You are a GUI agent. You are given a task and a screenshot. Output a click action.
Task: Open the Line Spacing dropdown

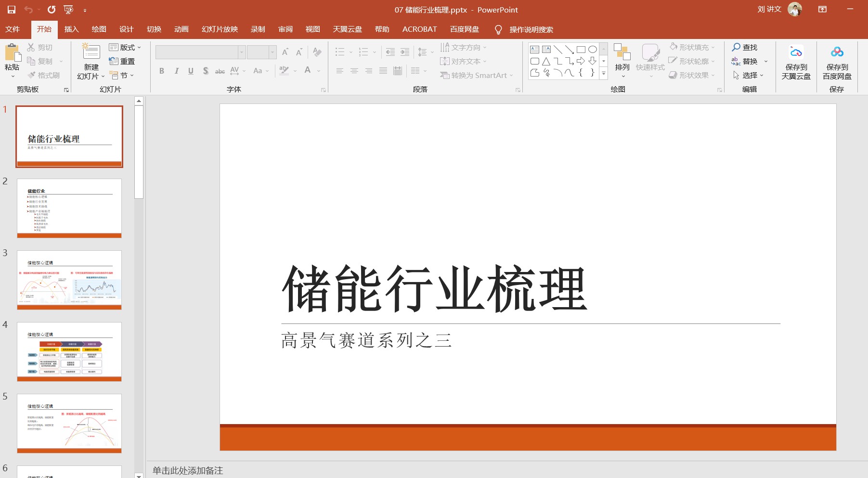tap(426, 52)
